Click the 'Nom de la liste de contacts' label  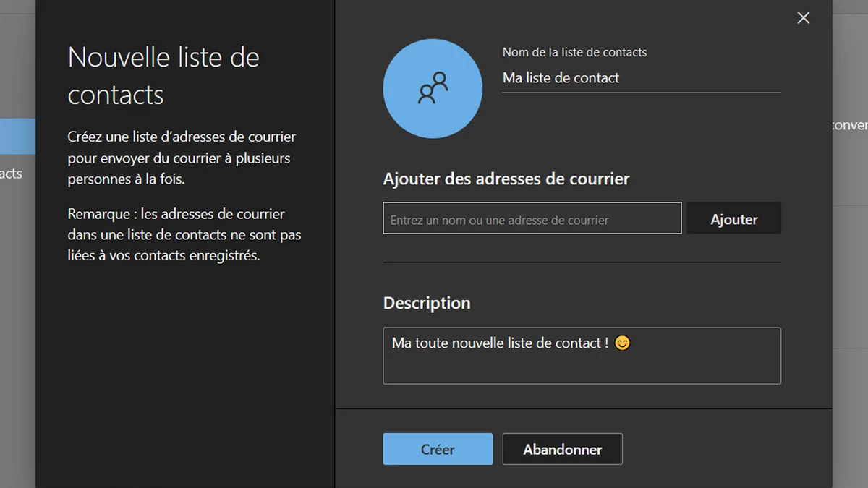pos(574,52)
